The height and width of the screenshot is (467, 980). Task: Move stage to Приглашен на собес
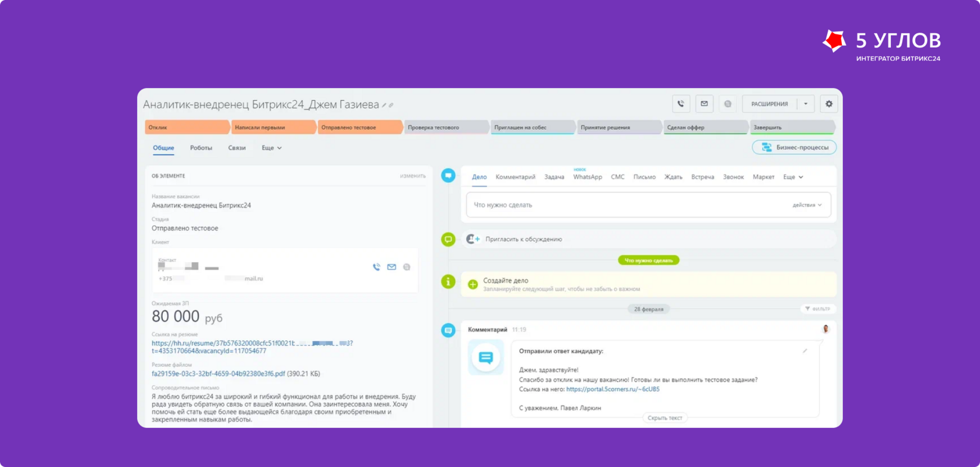pyautogui.click(x=532, y=127)
